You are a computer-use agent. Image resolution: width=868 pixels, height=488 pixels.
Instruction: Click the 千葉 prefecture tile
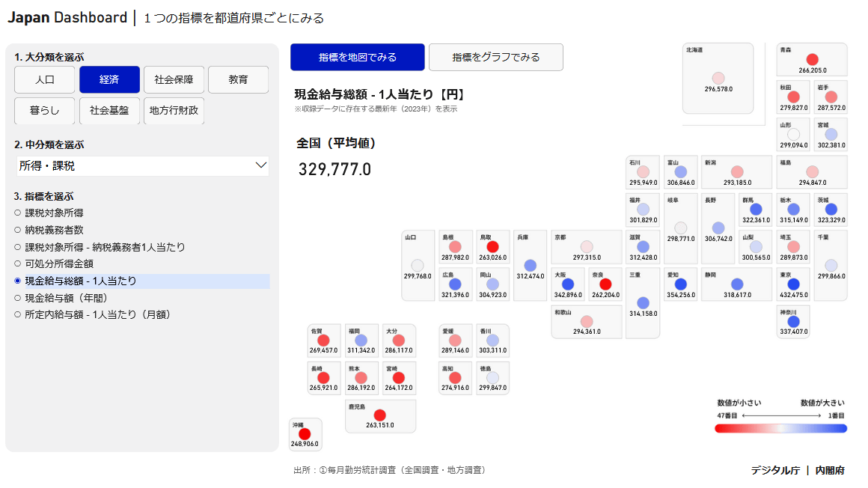pyautogui.click(x=831, y=265)
